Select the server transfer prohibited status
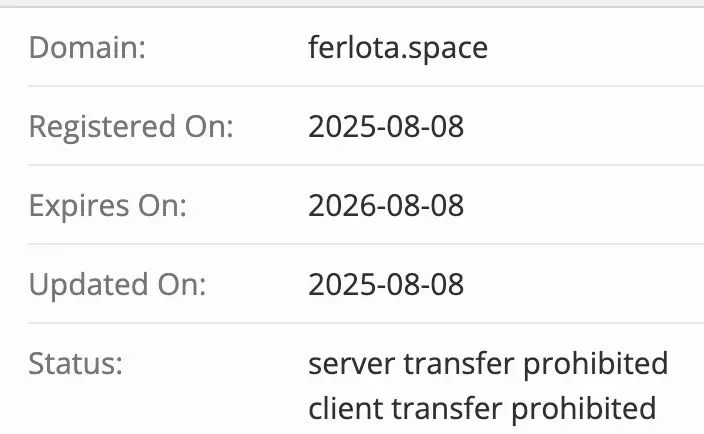The width and height of the screenshot is (704, 434). click(488, 363)
